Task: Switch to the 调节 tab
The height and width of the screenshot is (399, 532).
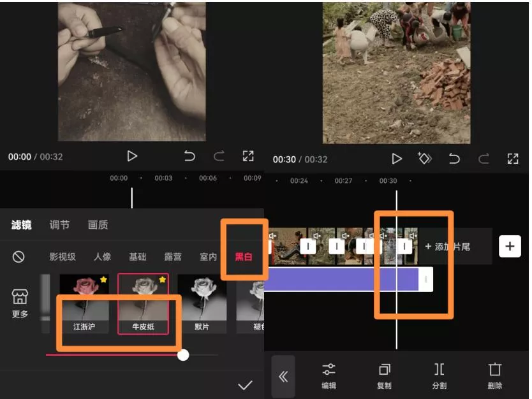Action: click(x=59, y=224)
